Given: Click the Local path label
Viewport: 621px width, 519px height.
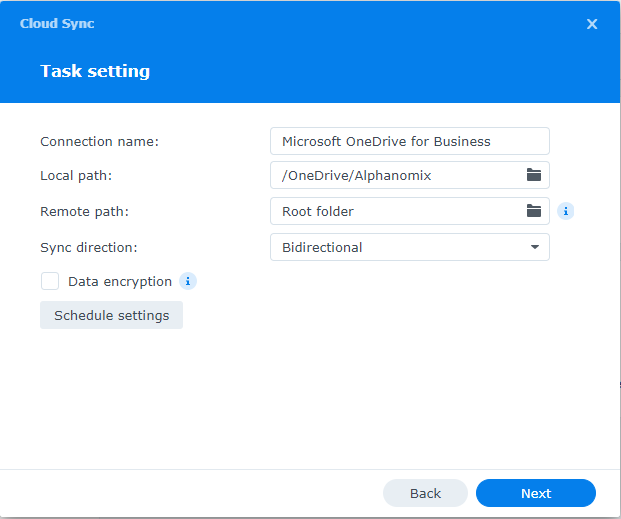Looking at the screenshot, I should tap(76, 176).
